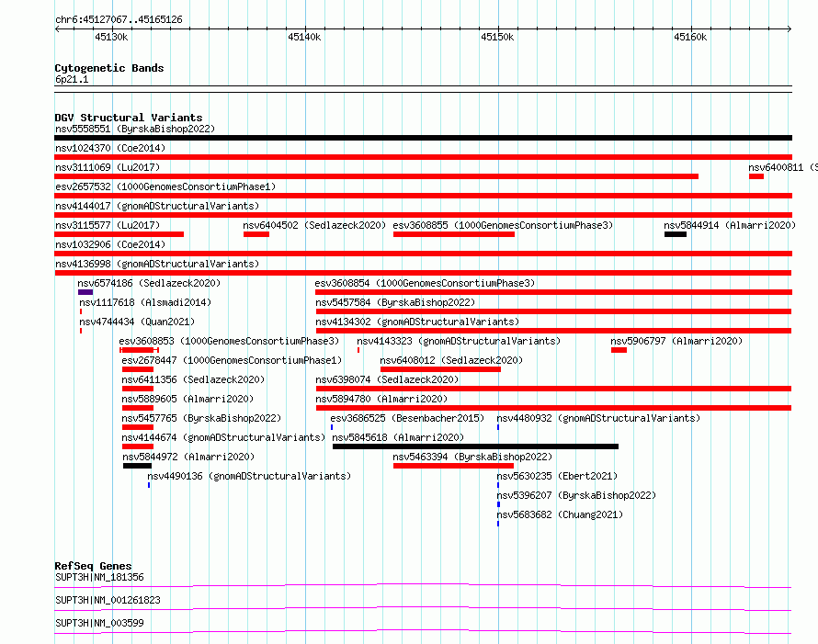Screen dimensions: 818x644
Task: Open esv2657532 (1000GenomesConsortiumPhase1) label
Action: click(165, 186)
